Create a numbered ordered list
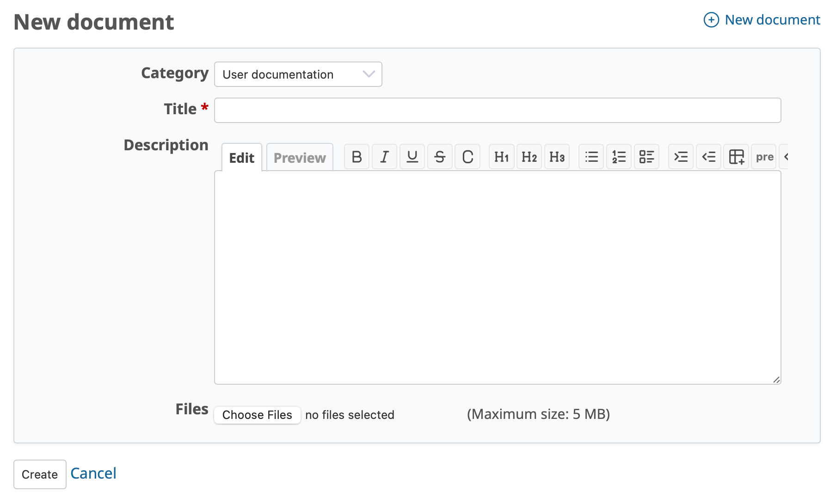This screenshot has height=504, width=836. click(619, 157)
